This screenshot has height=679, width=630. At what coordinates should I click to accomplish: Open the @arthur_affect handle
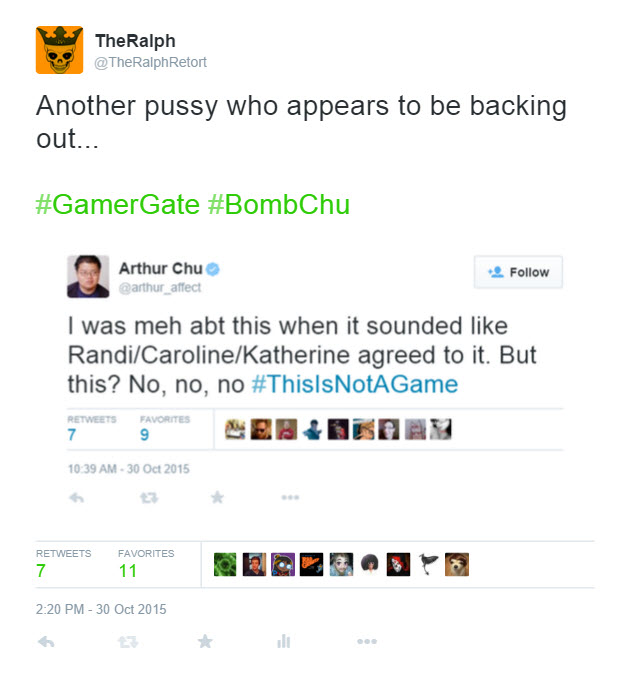point(160,288)
